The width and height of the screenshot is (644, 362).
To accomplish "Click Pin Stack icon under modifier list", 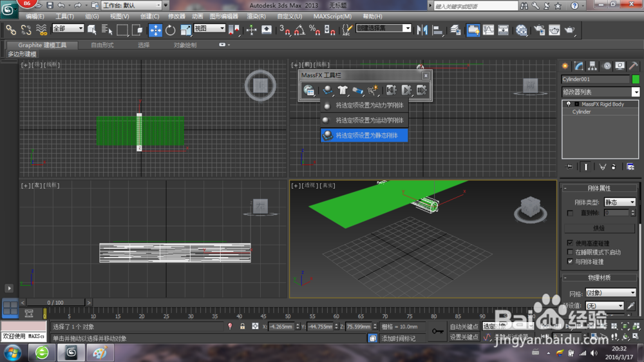I will coord(569,167).
